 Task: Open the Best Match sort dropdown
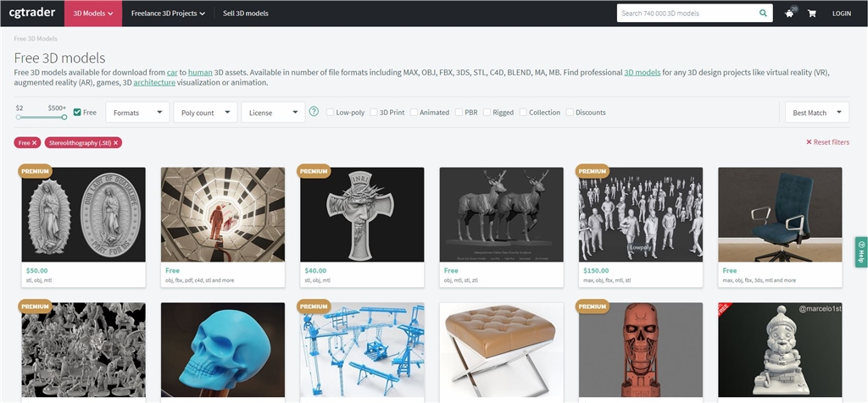(816, 113)
